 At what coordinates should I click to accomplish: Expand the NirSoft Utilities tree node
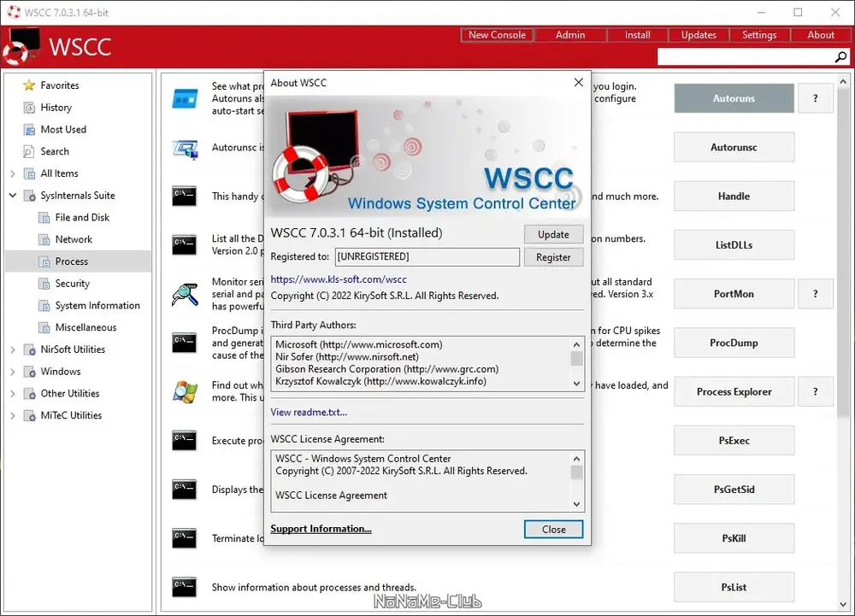(13, 349)
